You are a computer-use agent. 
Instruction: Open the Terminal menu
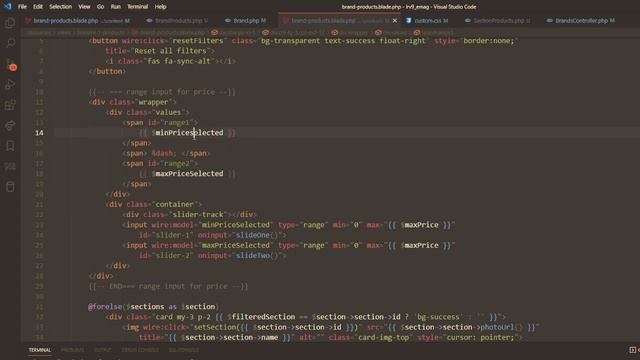click(x=138, y=7)
